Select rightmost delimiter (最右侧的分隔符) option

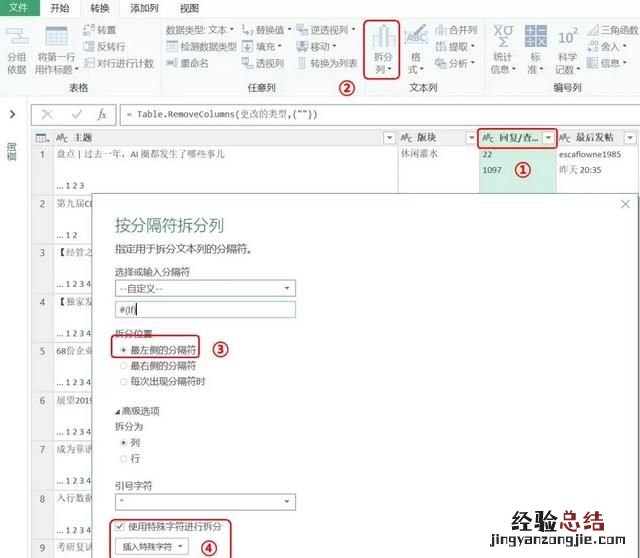(x=158, y=366)
